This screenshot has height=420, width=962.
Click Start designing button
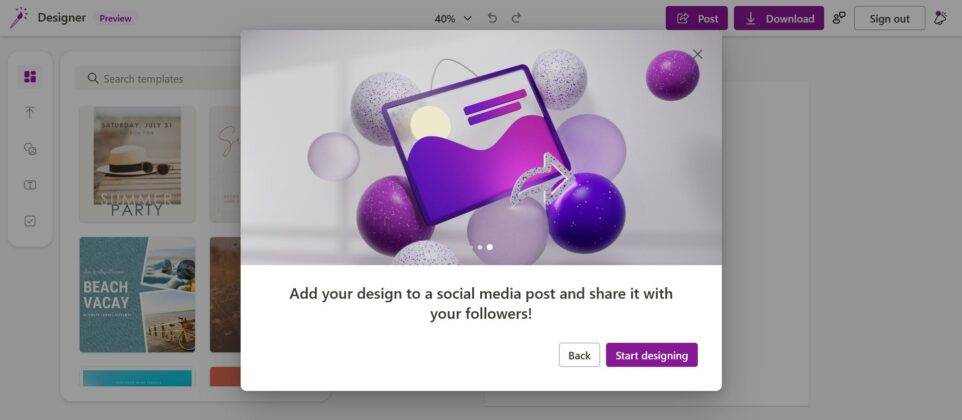pyautogui.click(x=652, y=355)
